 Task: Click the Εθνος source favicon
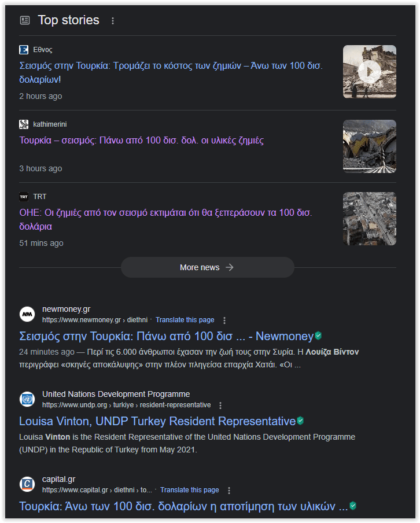24,50
